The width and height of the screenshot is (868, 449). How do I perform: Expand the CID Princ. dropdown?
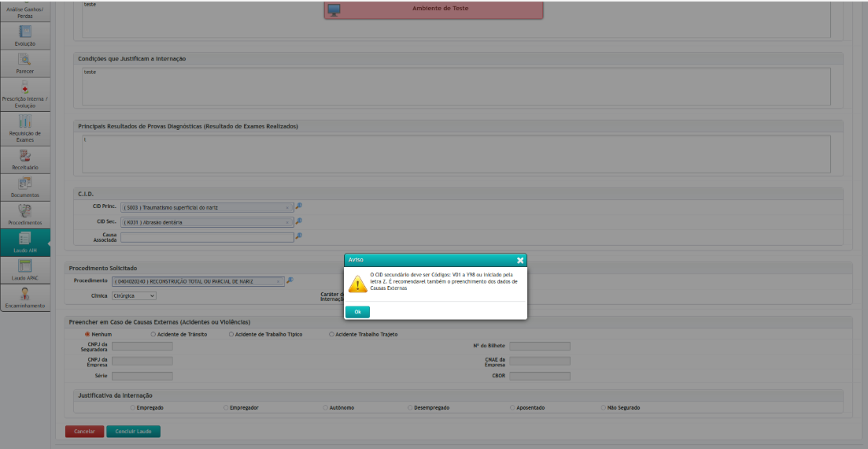[289, 208]
